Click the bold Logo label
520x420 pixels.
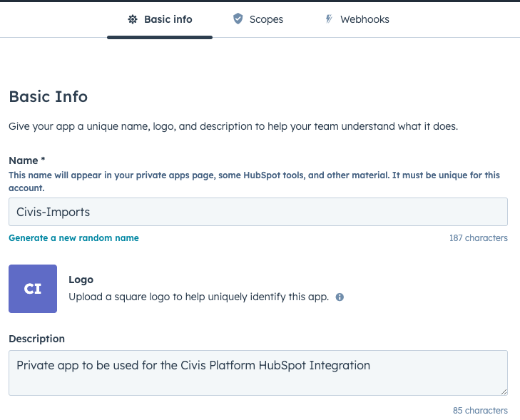point(81,280)
